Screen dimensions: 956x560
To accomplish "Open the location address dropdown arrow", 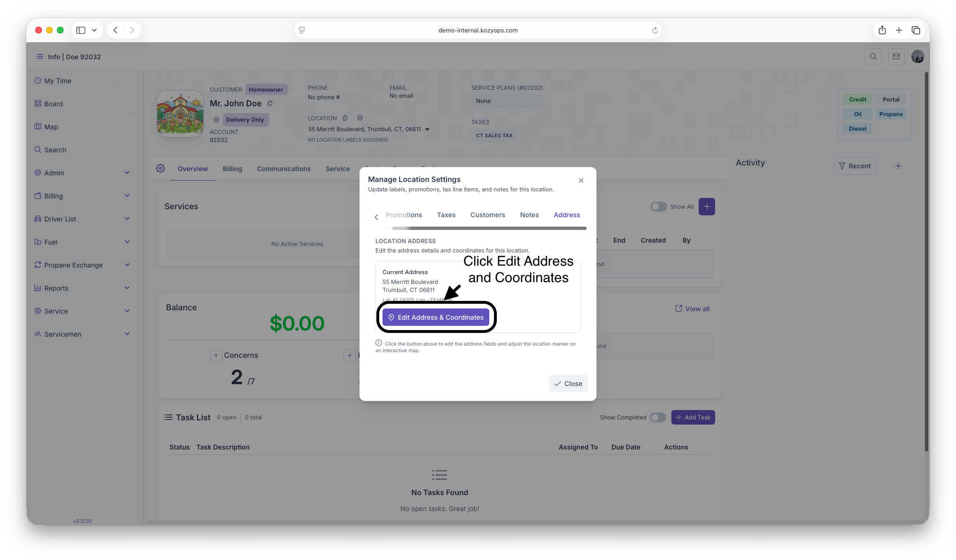I will 427,129.
